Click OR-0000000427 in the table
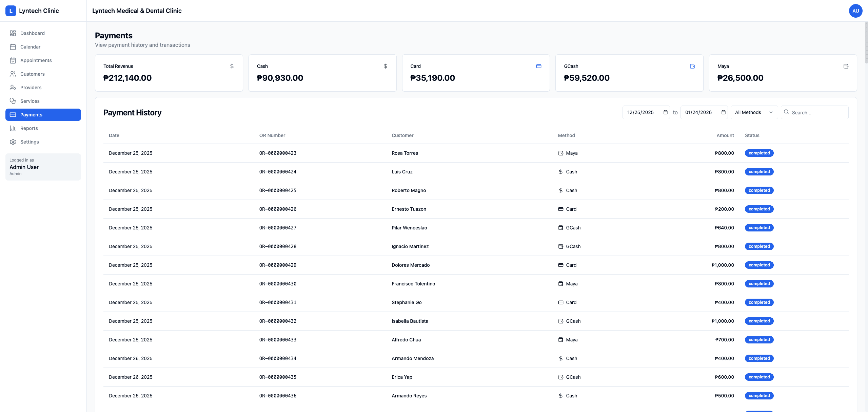This screenshot has width=868, height=412. pyautogui.click(x=278, y=228)
